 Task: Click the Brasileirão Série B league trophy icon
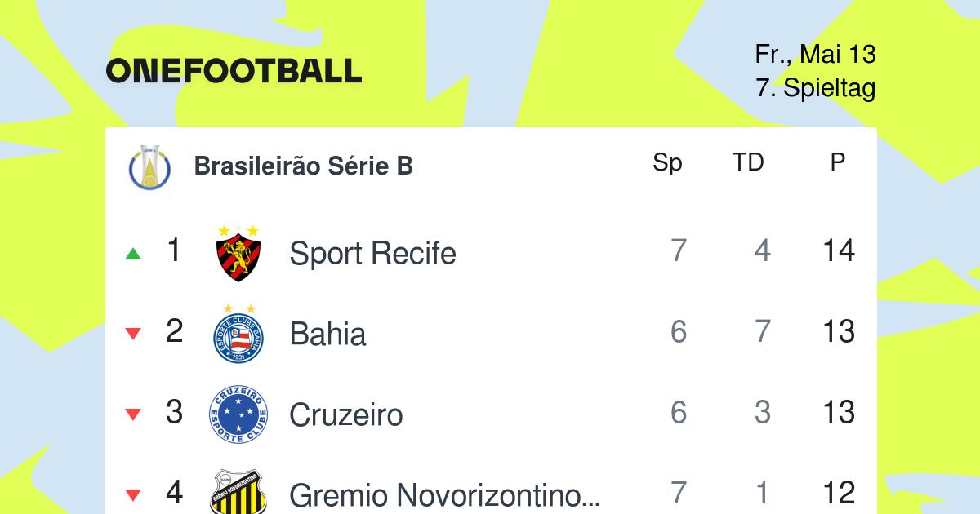pyautogui.click(x=151, y=166)
